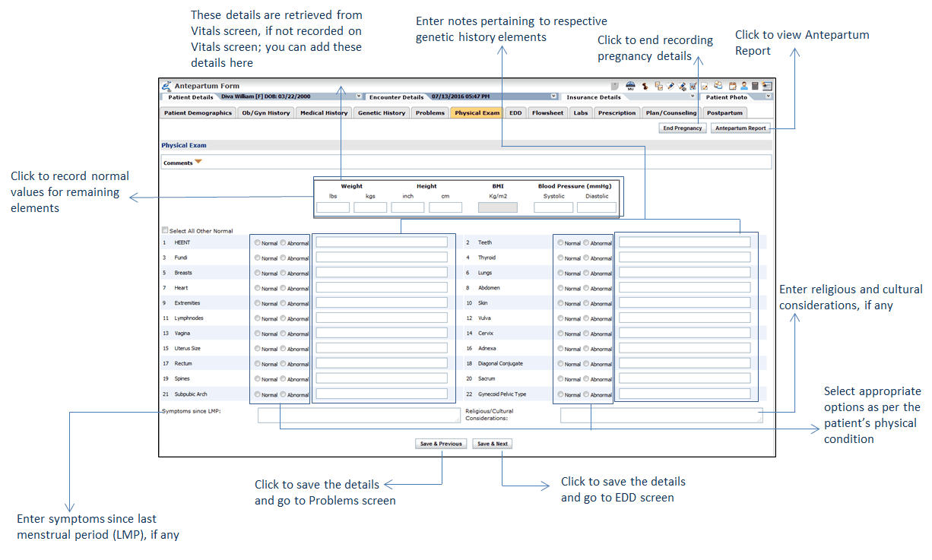Click the Save & Next button
Viewport: 932px width, 560px height.
(492, 444)
